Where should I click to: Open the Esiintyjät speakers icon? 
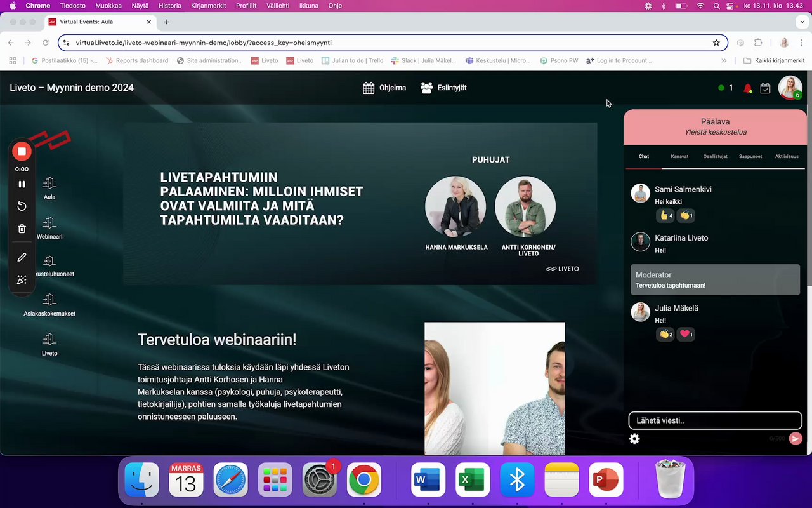[427, 88]
